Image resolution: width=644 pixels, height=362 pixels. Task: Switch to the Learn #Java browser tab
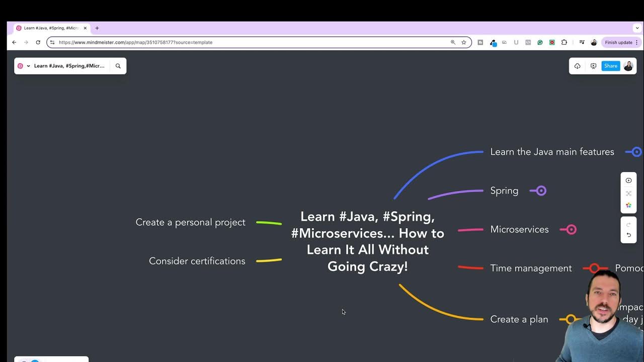coord(50,28)
